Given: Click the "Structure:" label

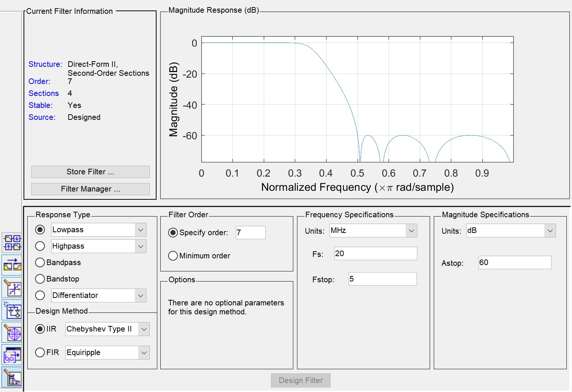Looking at the screenshot, I should (45, 64).
